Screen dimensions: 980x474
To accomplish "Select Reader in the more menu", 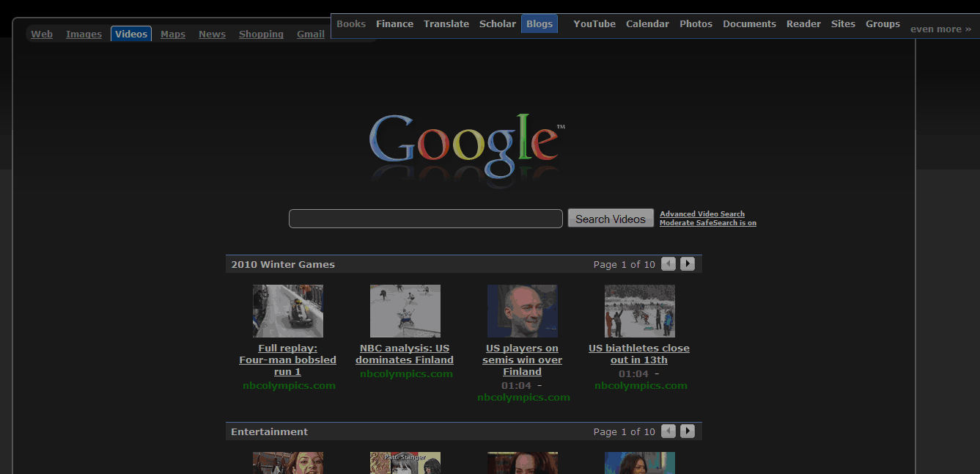I will pyautogui.click(x=803, y=23).
